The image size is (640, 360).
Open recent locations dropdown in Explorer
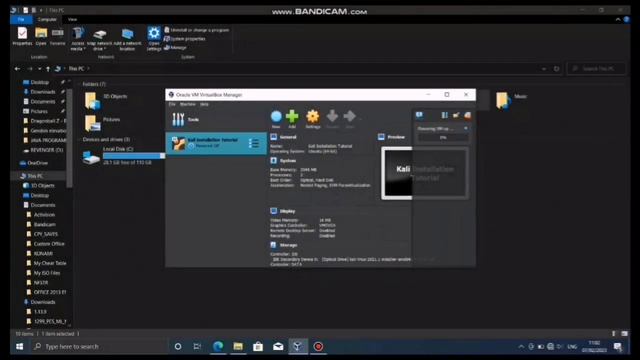39,69
